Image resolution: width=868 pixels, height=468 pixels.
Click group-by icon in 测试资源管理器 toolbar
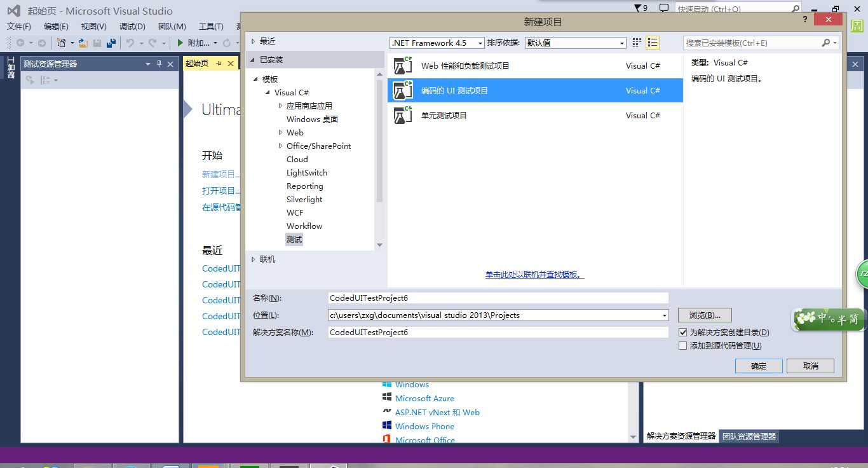coord(45,80)
